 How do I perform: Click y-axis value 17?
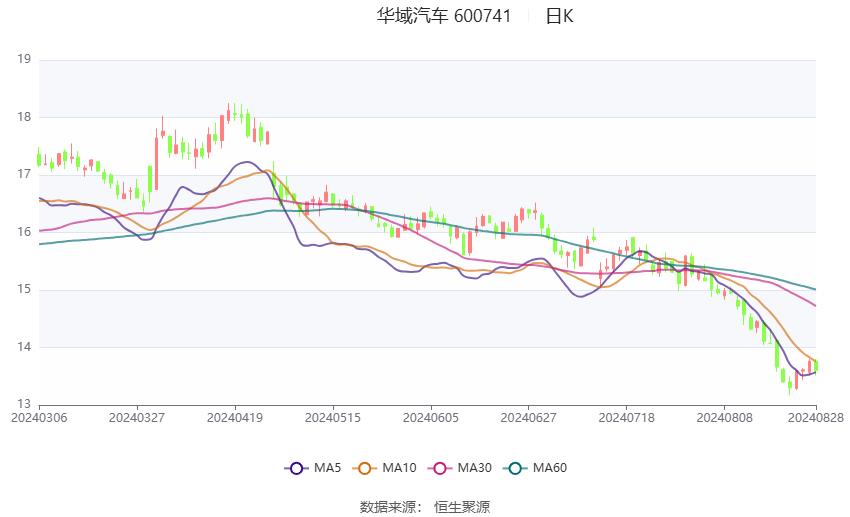24,175
